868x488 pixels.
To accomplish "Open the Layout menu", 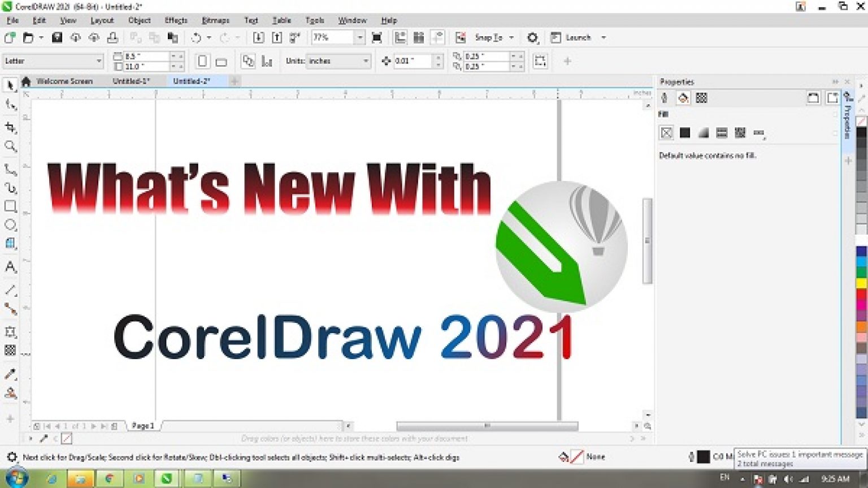I will [x=102, y=20].
